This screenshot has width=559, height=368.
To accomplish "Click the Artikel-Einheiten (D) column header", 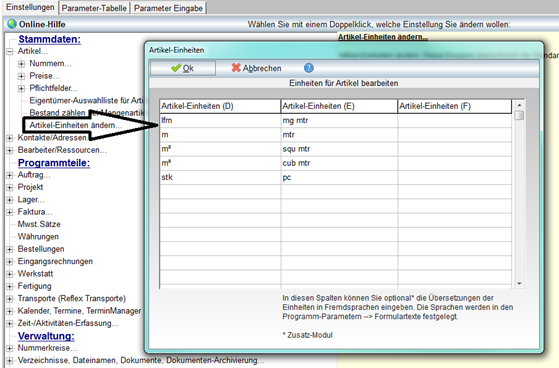I will click(x=220, y=106).
